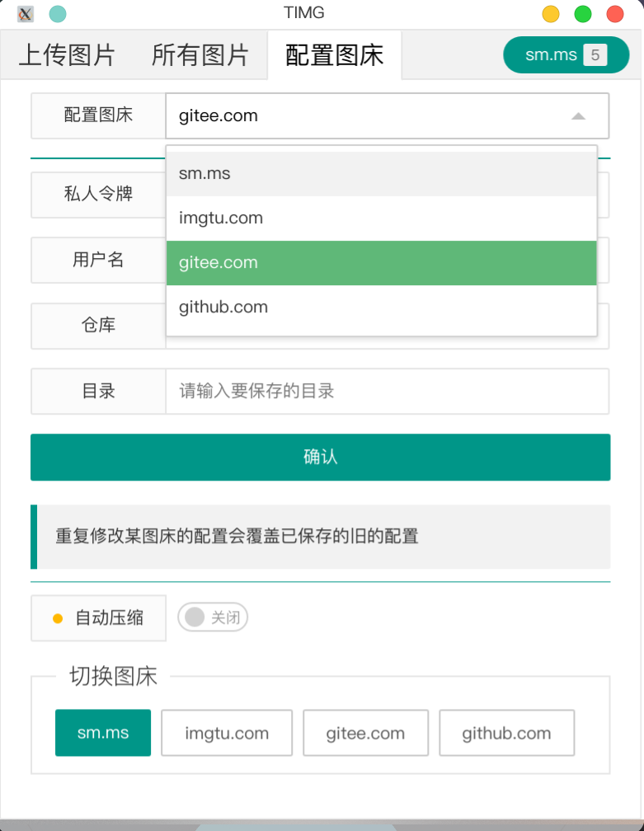
Task: Click the gitee.com combo box field
Action: coord(388,116)
